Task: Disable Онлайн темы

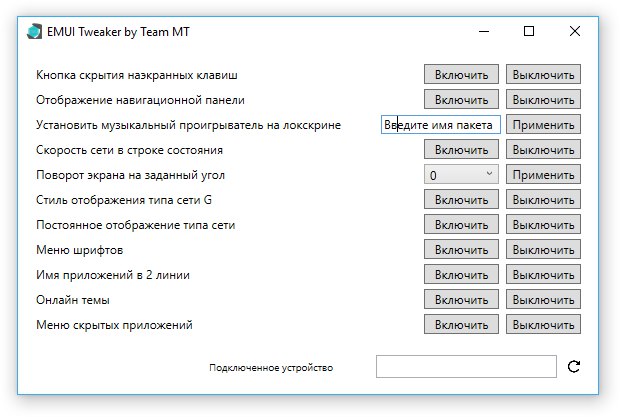Action: pos(543,300)
